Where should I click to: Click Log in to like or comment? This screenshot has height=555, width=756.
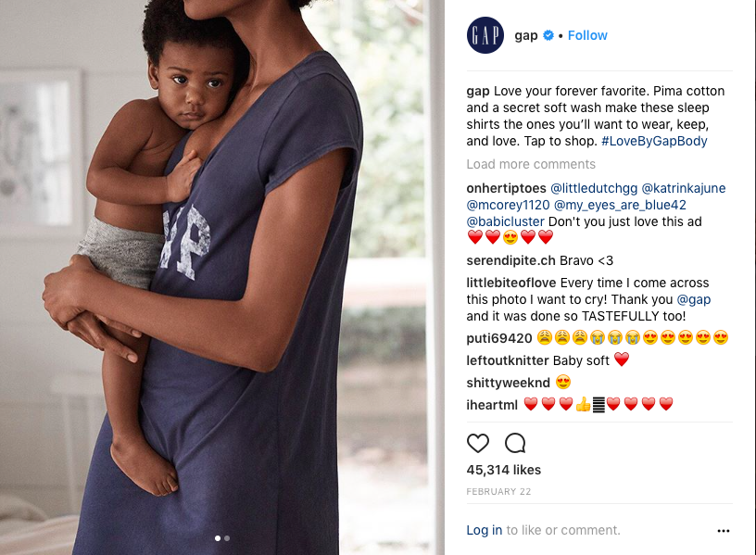[x=484, y=530]
